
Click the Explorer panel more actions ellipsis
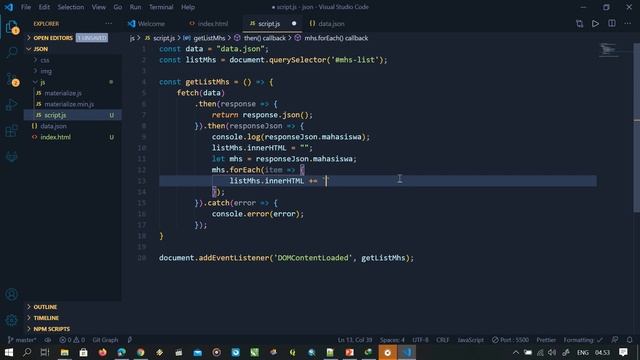pyautogui.click(x=109, y=24)
